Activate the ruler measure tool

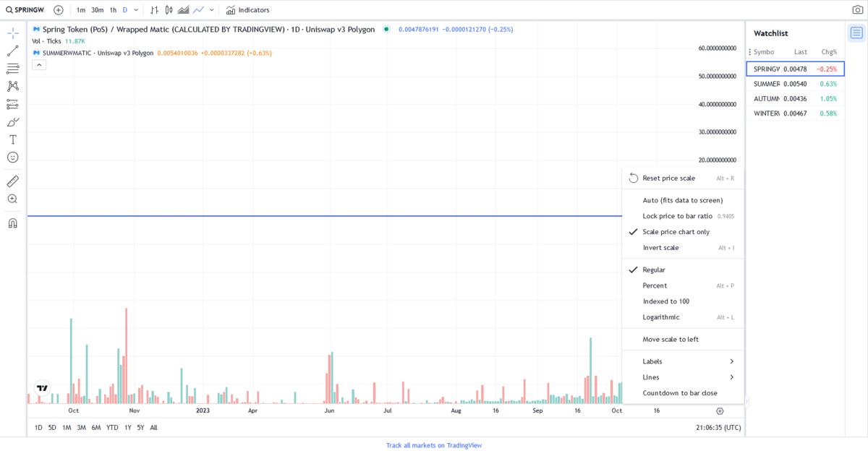[13, 181]
